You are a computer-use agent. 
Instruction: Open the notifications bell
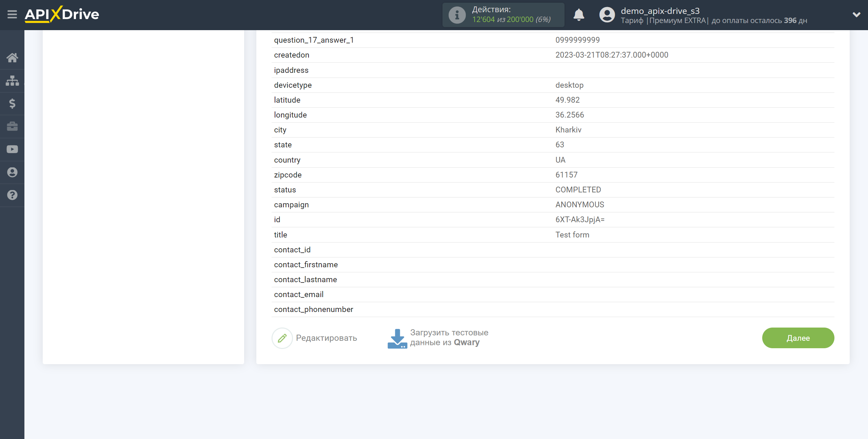click(578, 15)
